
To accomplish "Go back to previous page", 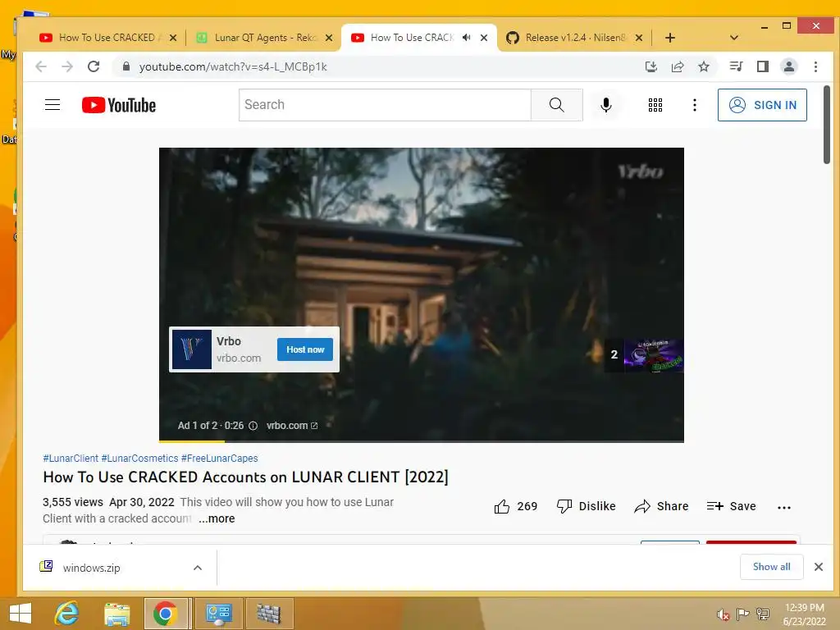I will [x=41, y=66].
